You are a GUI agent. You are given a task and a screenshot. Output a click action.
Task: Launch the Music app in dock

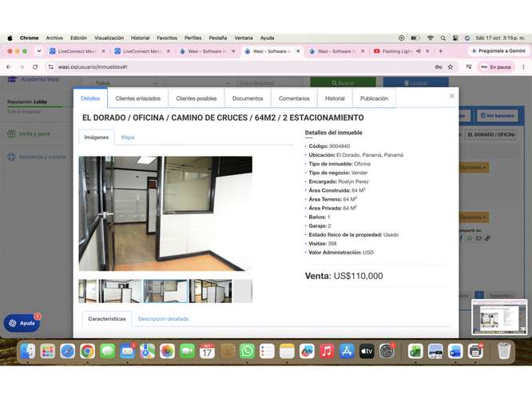327,351
